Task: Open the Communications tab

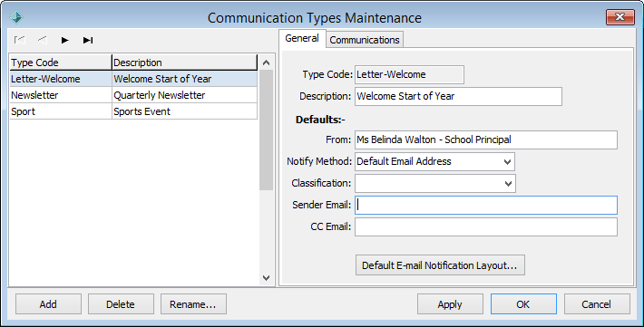Action: pos(365,40)
